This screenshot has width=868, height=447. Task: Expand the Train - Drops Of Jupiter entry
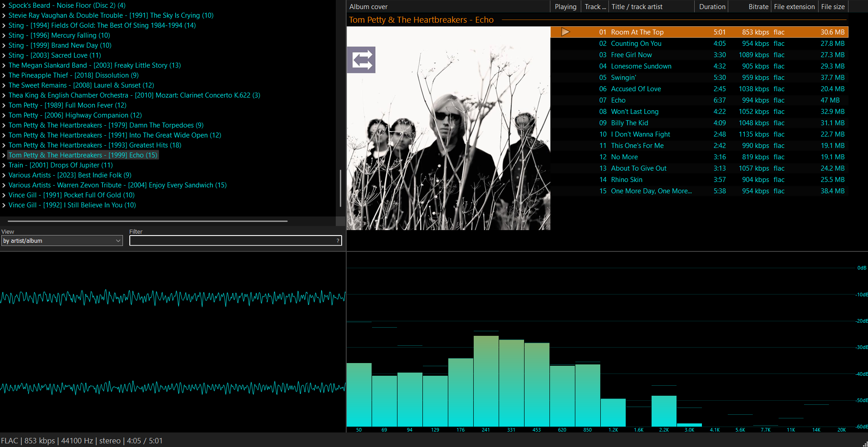4,165
